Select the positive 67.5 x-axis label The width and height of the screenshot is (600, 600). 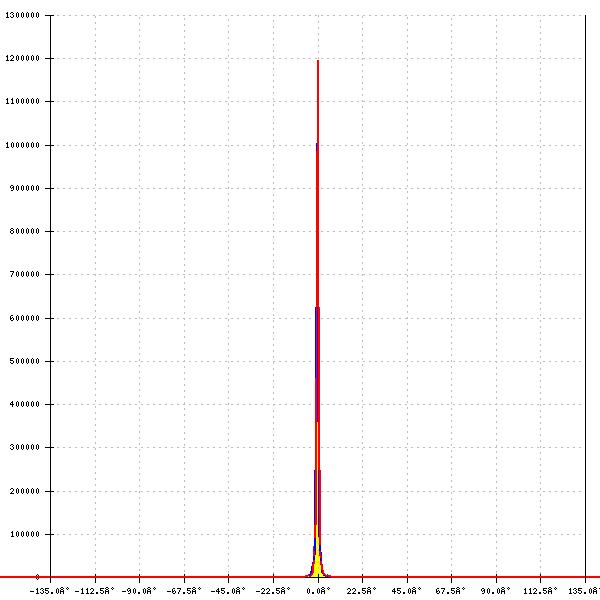pos(451,591)
